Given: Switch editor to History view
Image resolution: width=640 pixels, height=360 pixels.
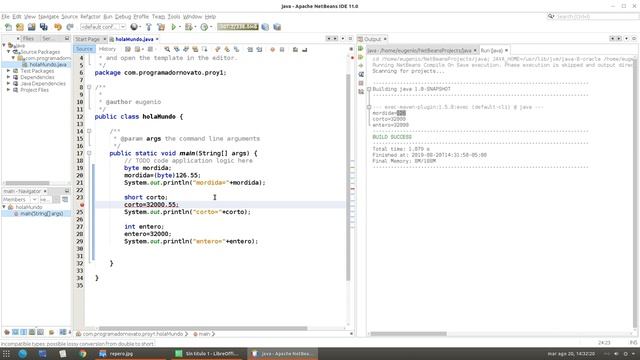Looking at the screenshot, I should (107, 49).
